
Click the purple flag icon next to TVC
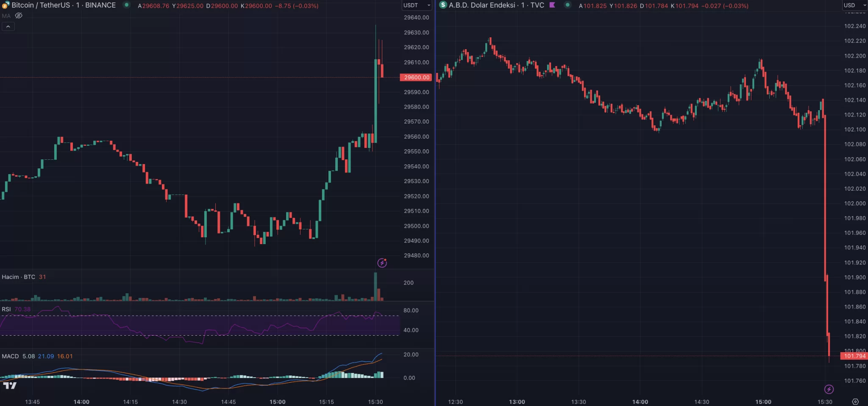click(552, 5)
